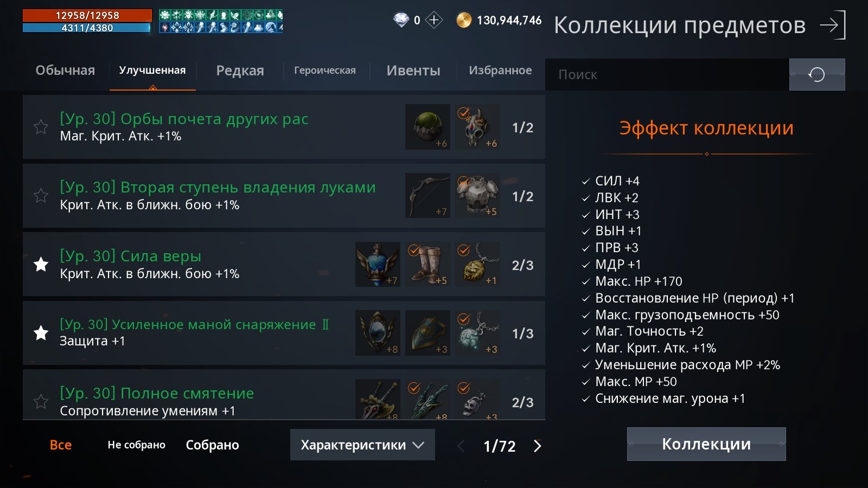
Task: Click the previous page arrow
Action: coord(461,446)
